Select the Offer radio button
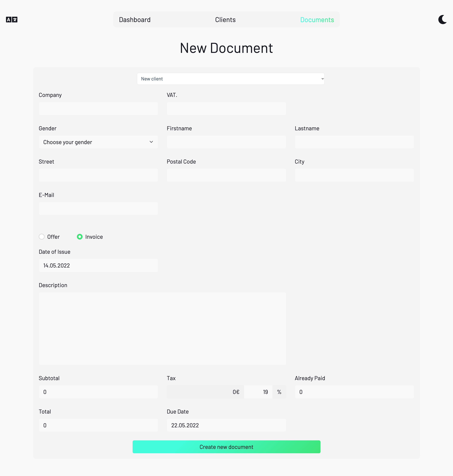 (41, 237)
